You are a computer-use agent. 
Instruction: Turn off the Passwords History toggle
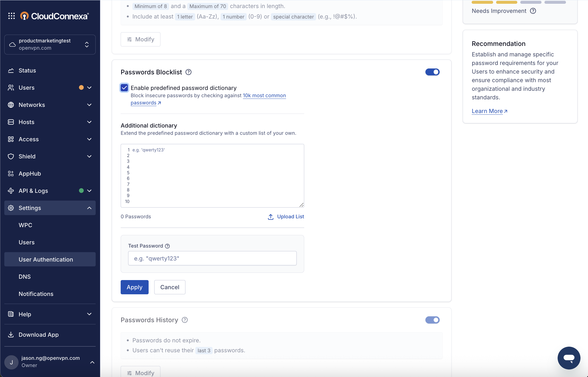point(432,320)
